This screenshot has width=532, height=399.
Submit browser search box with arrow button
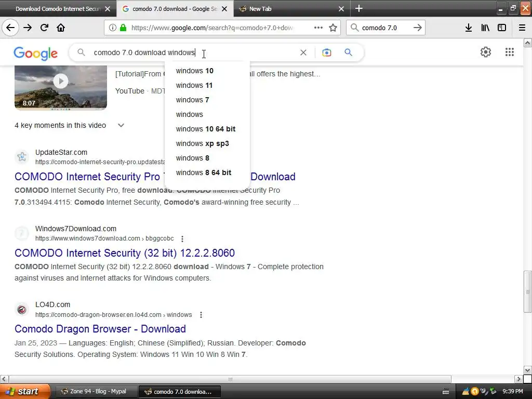point(417,28)
